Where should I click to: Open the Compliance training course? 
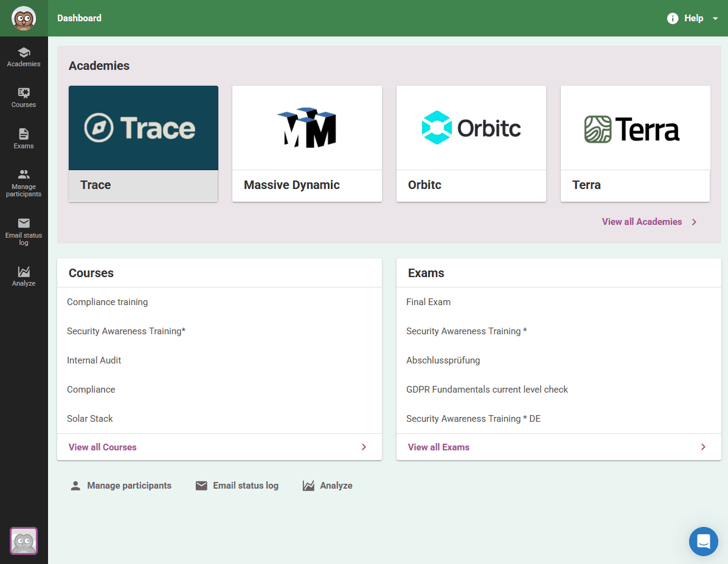pos(107,302)
